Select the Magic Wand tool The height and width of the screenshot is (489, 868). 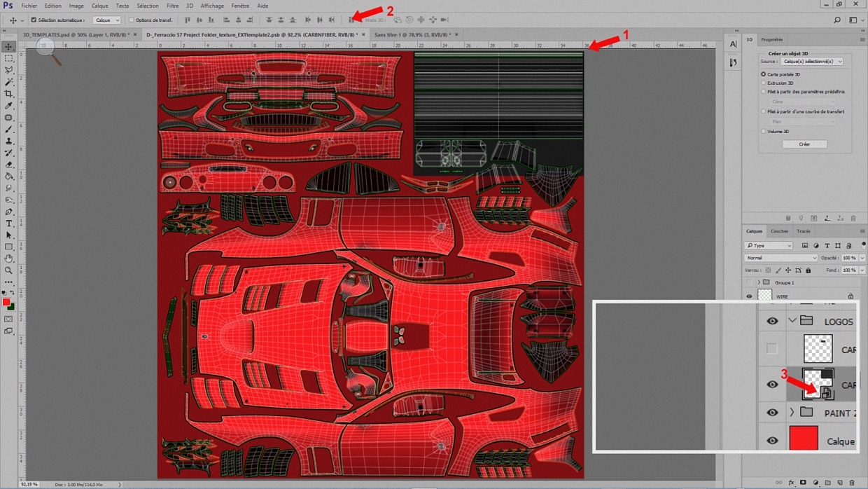[8, 82]
